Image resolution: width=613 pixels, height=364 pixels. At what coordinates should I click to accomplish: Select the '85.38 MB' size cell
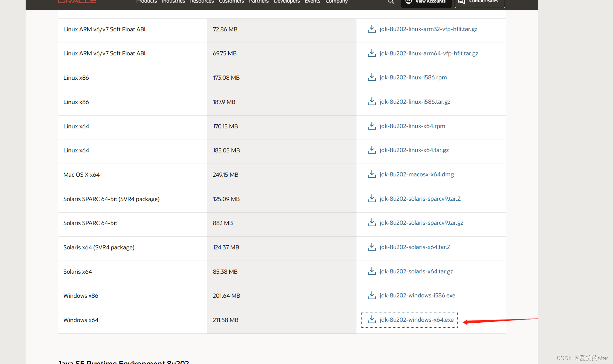point(282,273)
